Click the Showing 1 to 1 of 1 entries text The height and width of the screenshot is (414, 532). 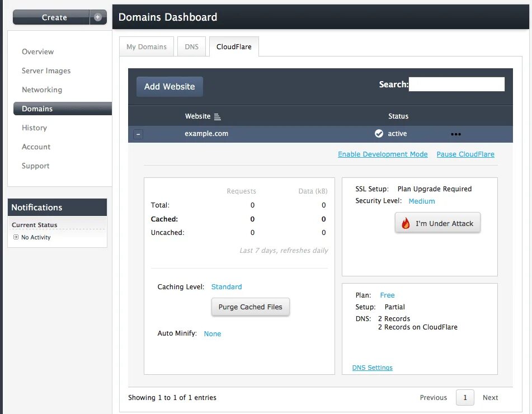pyautogui.click(x=172, y=397)
